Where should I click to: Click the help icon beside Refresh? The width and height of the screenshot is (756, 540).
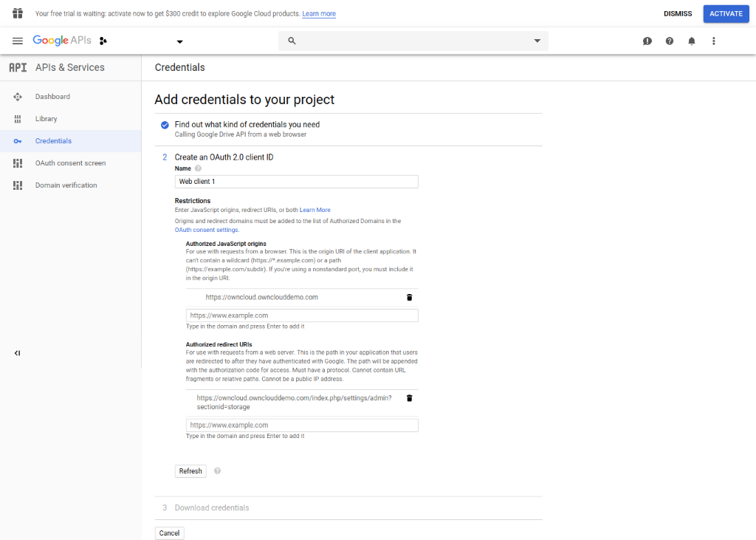pyautogui.click(x=217, y=471)
